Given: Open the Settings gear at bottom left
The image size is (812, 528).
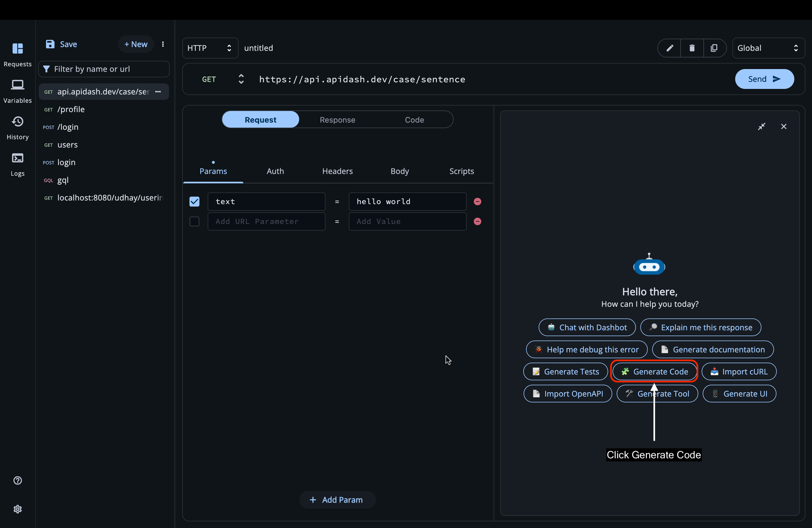Looking at the screenshot, I should click(x=18, y=509).
